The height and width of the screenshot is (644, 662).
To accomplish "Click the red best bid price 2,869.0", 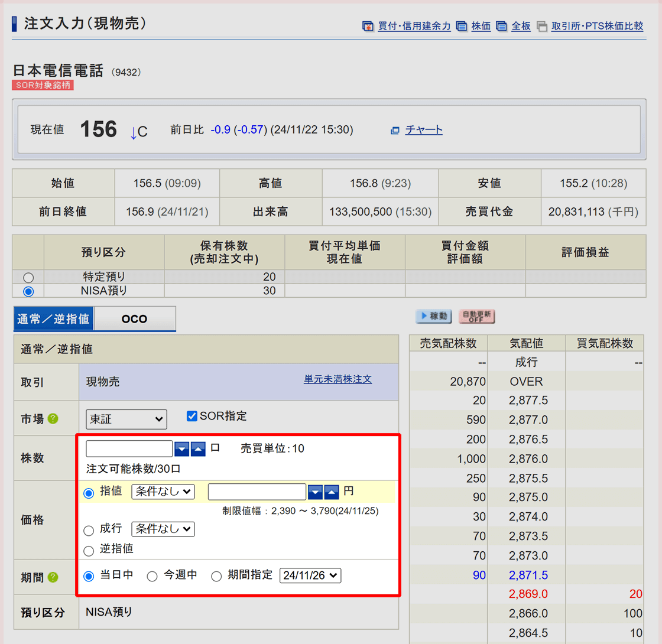I will (528, 594).
